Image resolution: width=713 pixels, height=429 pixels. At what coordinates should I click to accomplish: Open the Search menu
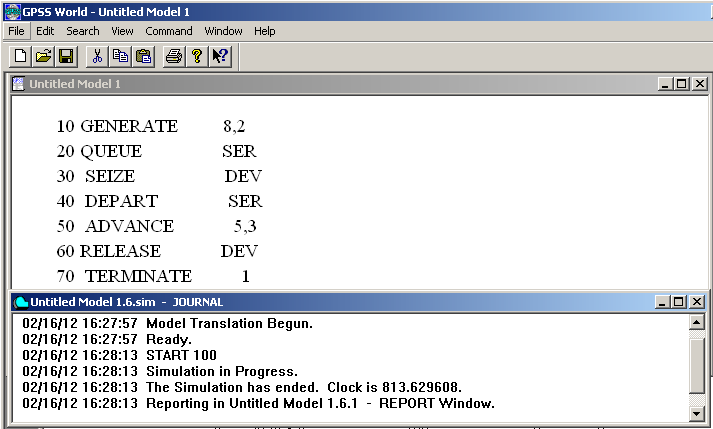click(83, 31)
